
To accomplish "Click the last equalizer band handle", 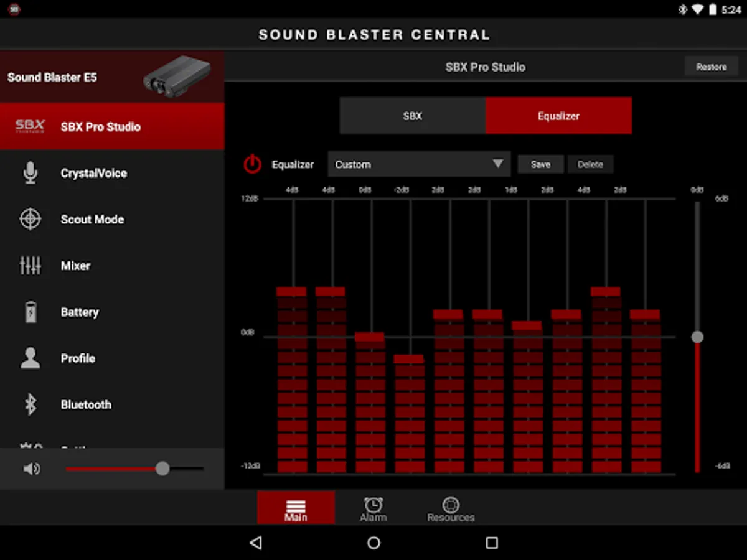I will coord(645,314).
